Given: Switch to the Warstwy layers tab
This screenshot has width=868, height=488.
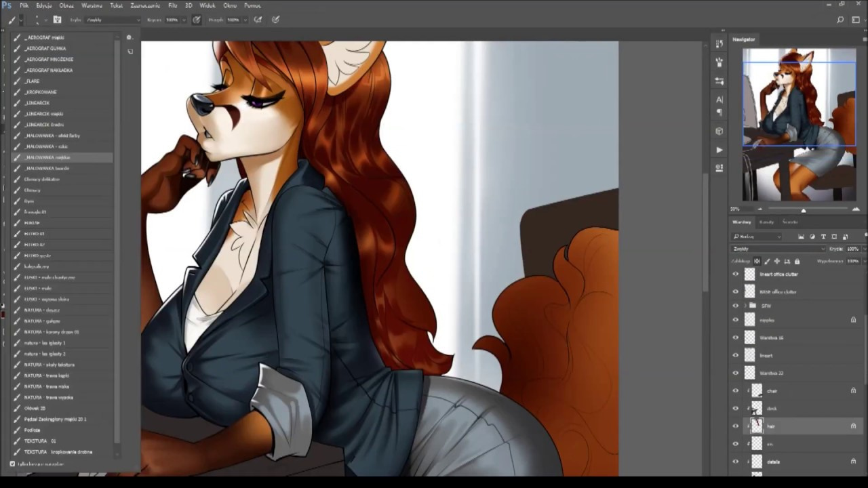Looking at the screenshot, I should coord(741,222).
